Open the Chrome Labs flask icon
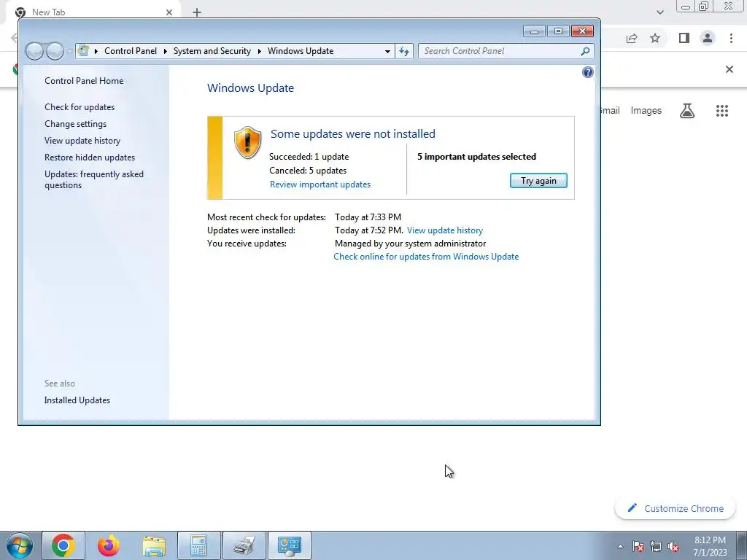747x560 pixels. (687, 111)
